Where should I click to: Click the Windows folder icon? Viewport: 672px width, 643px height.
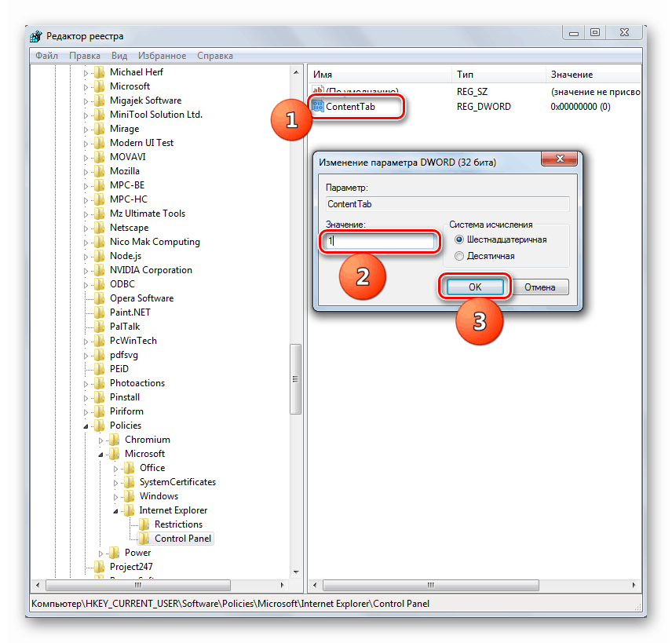pos(130,496)
